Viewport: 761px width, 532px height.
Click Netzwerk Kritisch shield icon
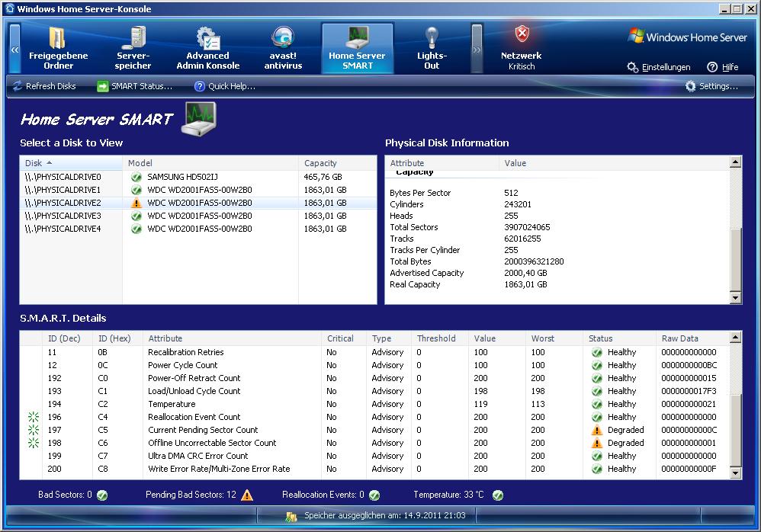point(522,34)
